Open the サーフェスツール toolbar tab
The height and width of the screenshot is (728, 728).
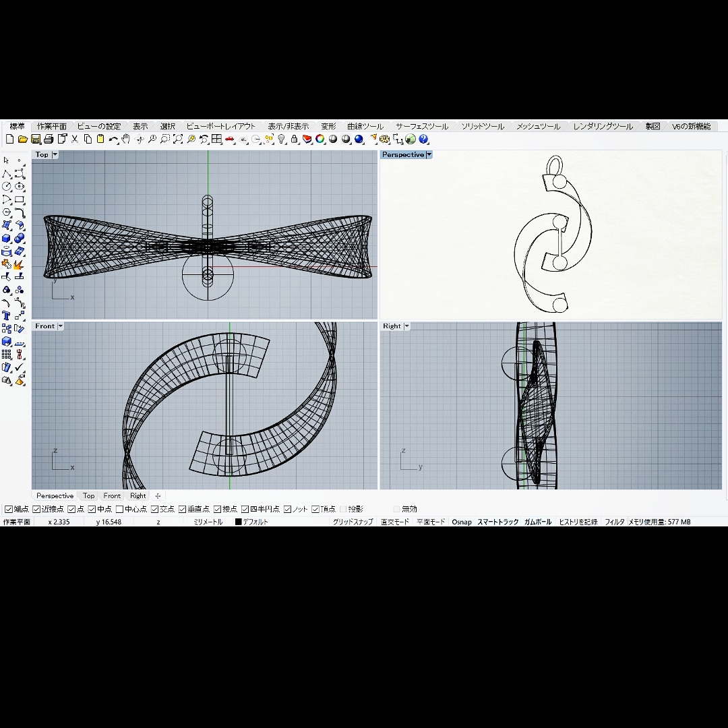pos(422,126)
